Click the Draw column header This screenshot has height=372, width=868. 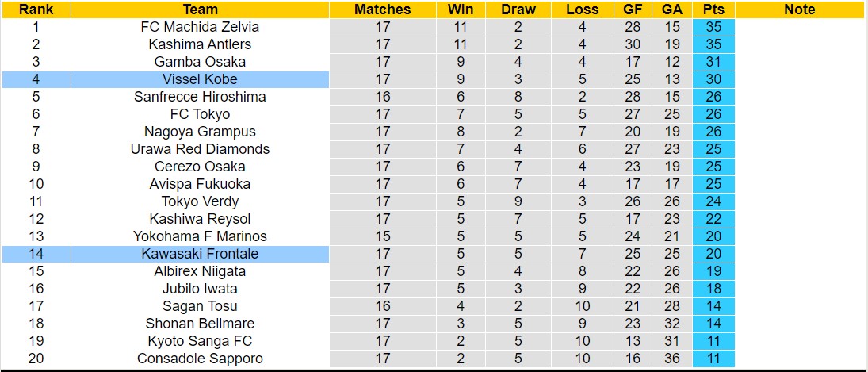tap(518, 10)
